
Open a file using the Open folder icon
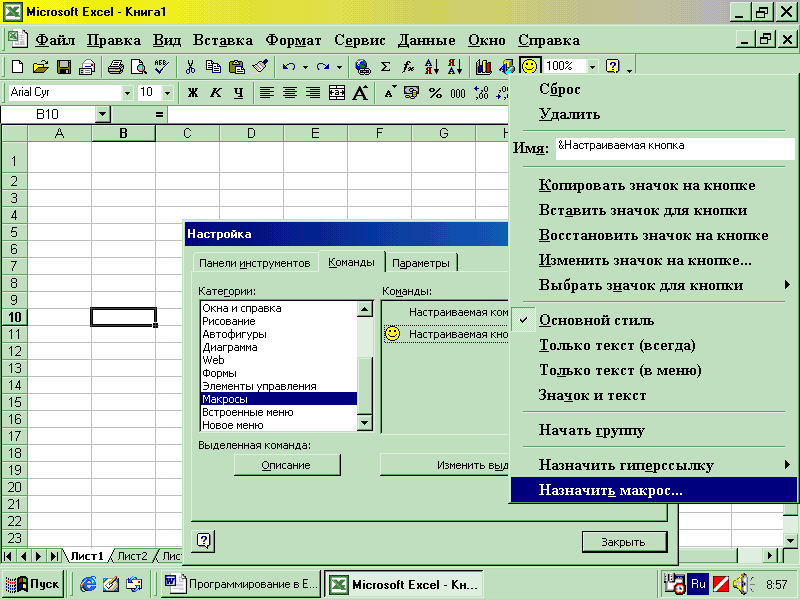pyautogui.click(x=40, y=66)
